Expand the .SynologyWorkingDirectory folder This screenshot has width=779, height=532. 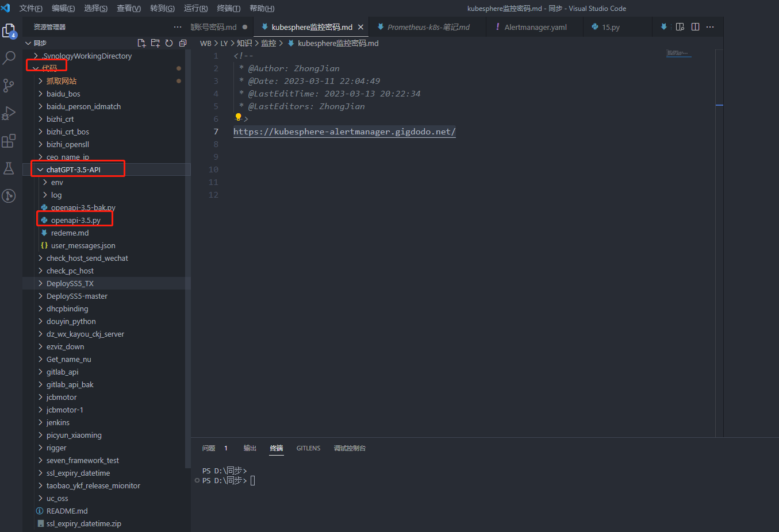point(36,56)
